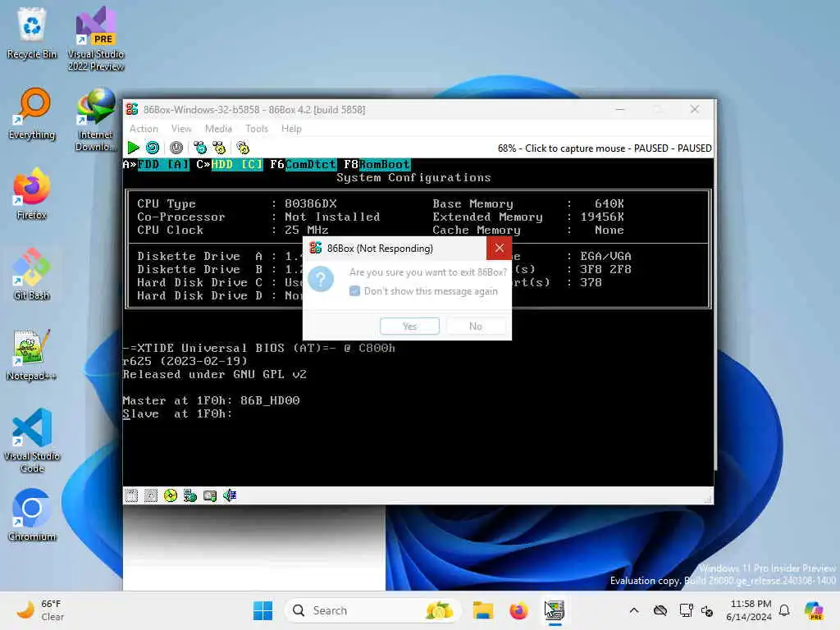The width and height of the screenshot is (840, 630).
Task: Open Visual Studio Code desktop shortcut
Action: pos(32,441)
